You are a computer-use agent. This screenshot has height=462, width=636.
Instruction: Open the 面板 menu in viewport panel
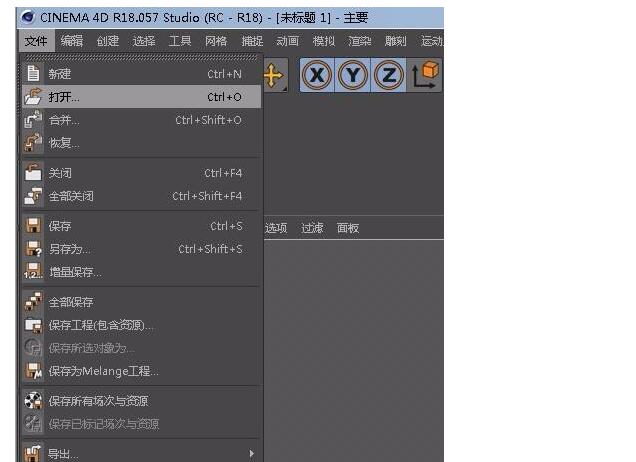348,228
